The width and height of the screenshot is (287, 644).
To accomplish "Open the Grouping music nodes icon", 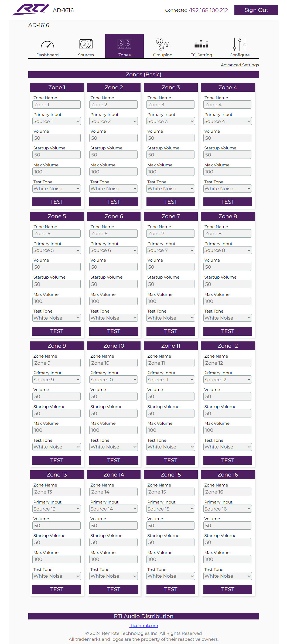I will (163, 44).
